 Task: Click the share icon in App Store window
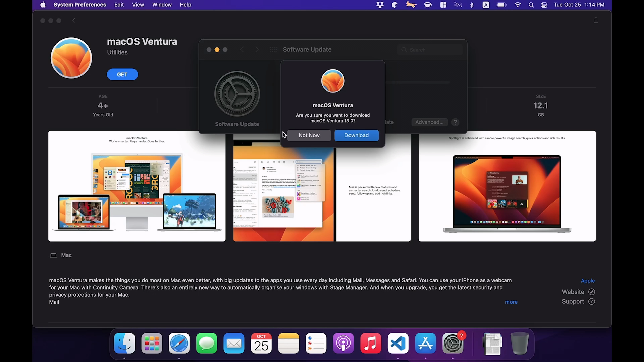(596, 20)
